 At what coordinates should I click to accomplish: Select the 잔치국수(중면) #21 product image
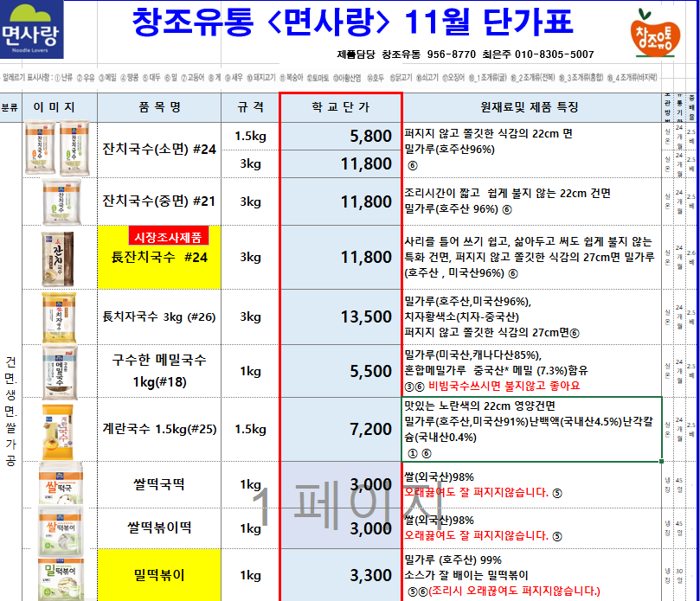point(62,201)
